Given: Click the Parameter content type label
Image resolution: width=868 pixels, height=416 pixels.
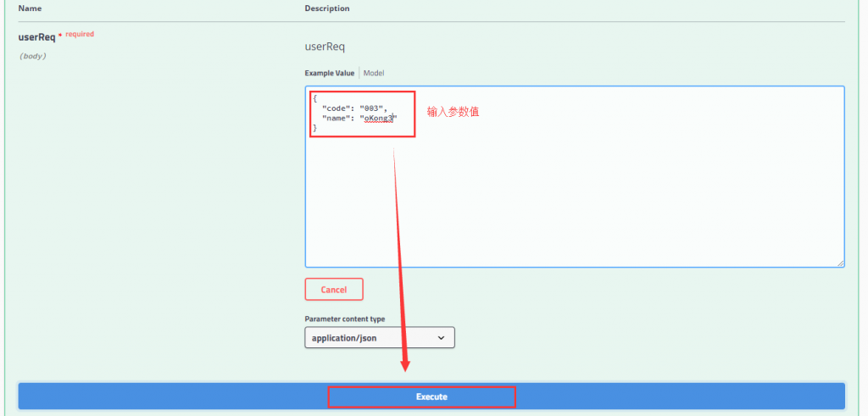Looking at the screenshot, I should (345, 319).
